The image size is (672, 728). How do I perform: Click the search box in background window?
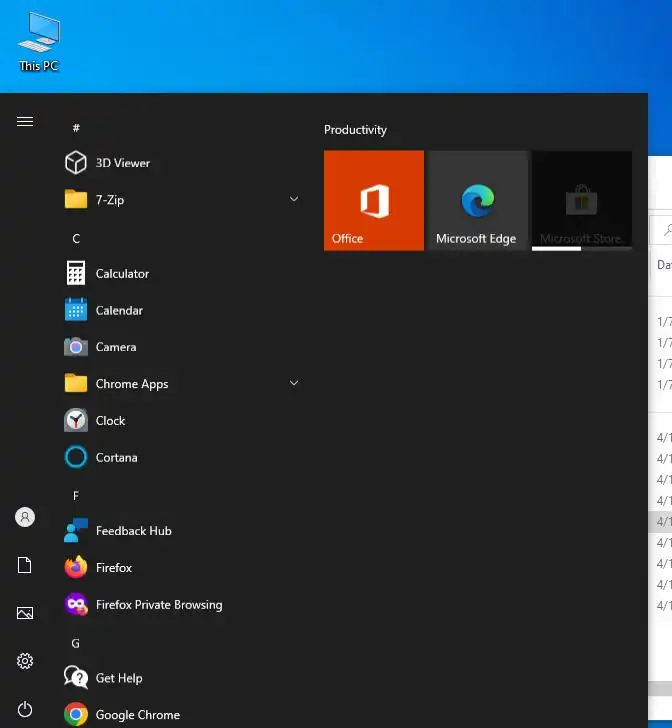(x=660, y=229)
